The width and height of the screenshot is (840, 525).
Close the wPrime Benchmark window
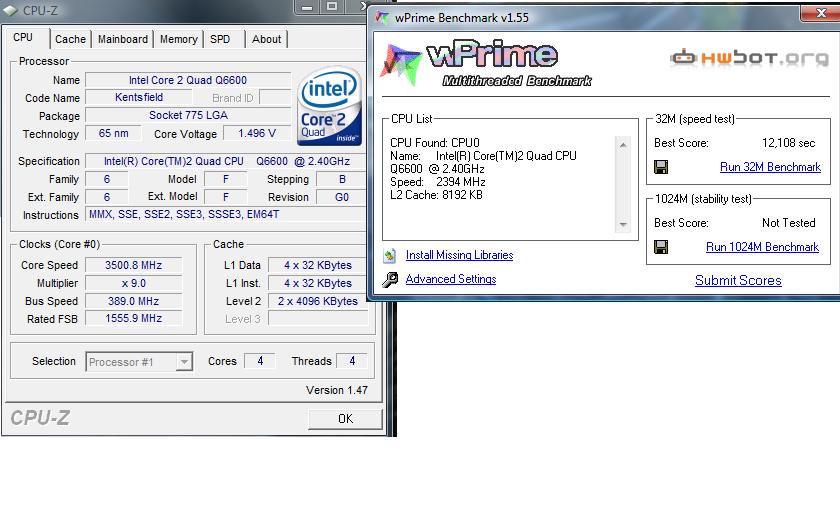pyautogui.click(x=820, y=13)
